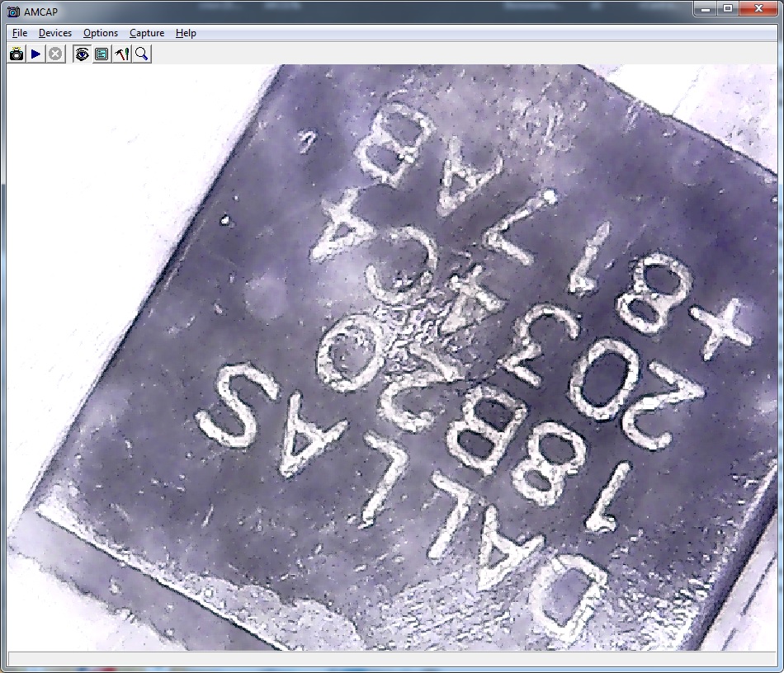The image size is (784, 673).
Task: Click the status bar at the bottom
Action: point(392,660)
